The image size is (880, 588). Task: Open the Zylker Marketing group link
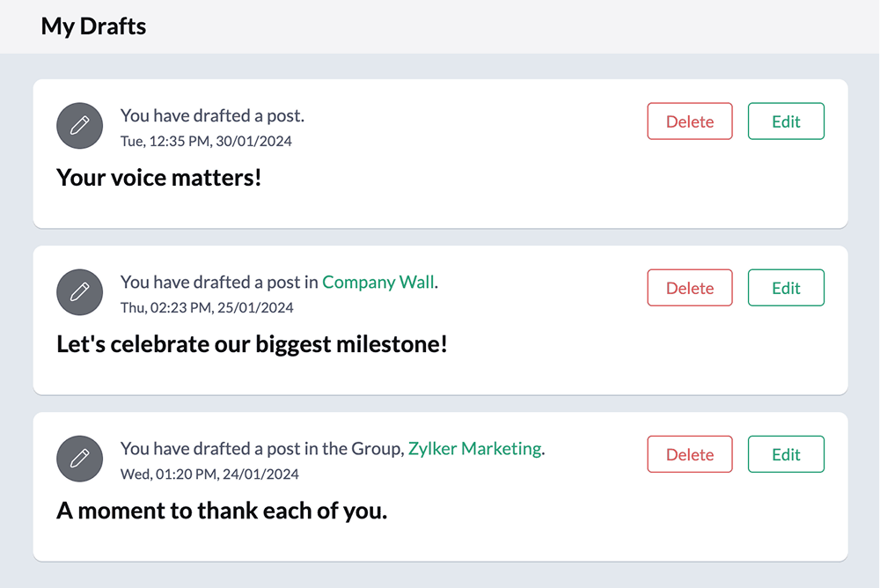(x=474, y=449)
